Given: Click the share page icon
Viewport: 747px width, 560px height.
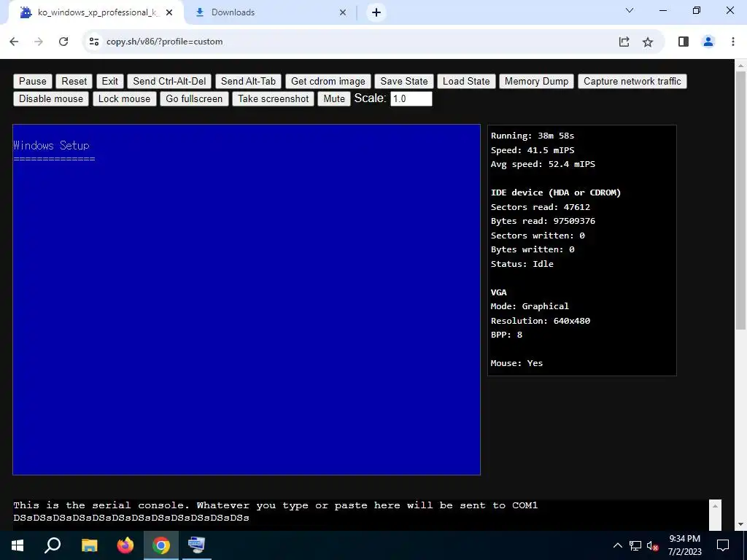Looking at the screenshot, I should coord(624,42).
